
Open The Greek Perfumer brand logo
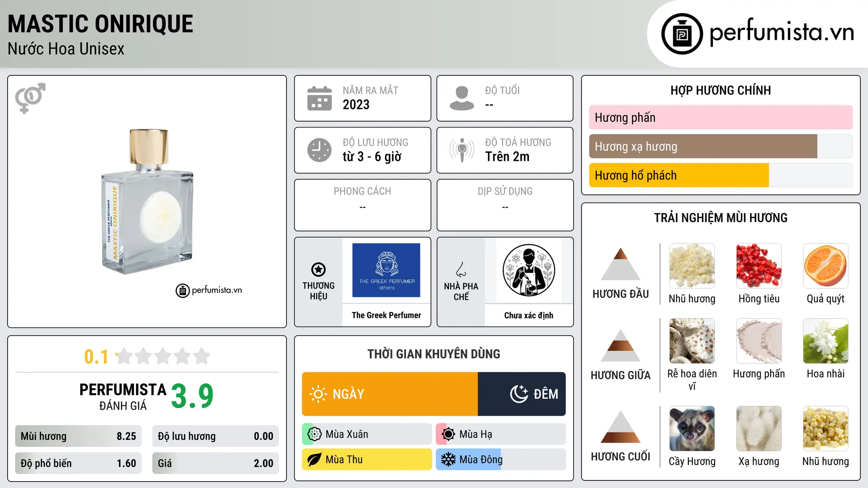(386, 270)
